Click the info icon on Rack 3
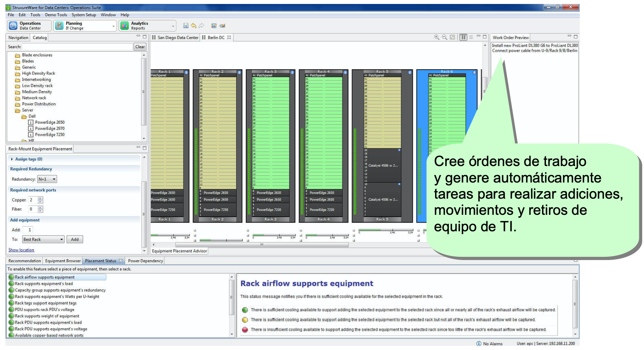This screenshot has height=350, width=644. click(292, 72)
